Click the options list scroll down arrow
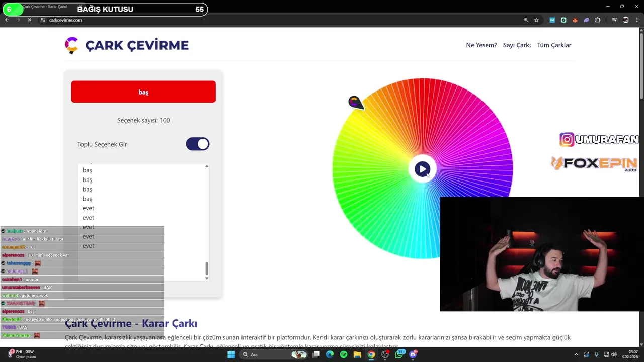Image resolution: width=644 pixels, height=362 pixels. 207,278
